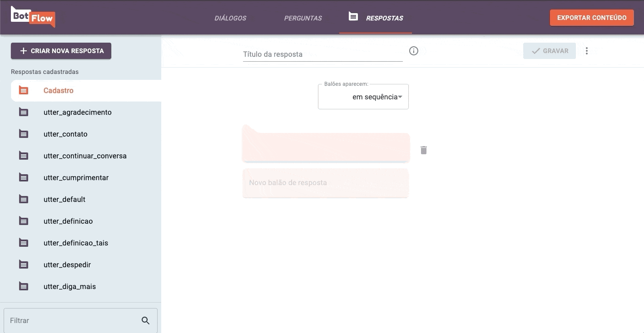Viewport: 644px width, 333px height.
Task: Click the BotFlow logo
Action: [x=33, y=17]
